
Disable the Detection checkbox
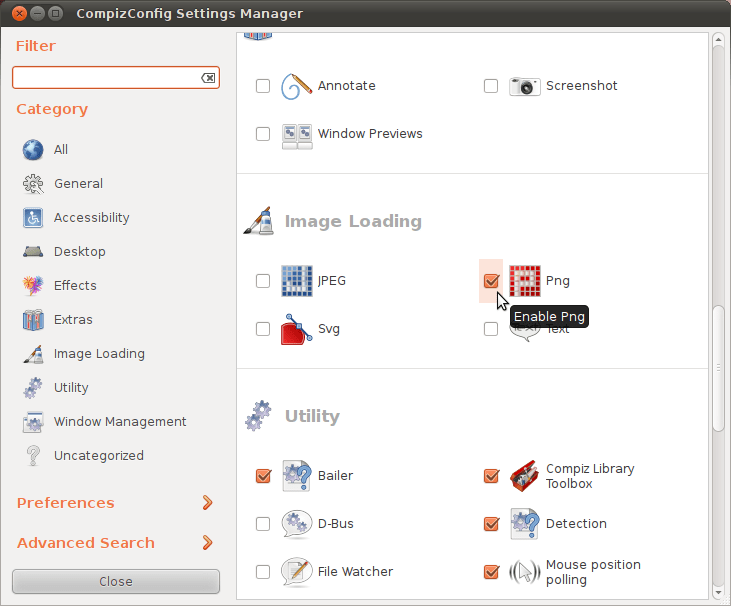(x=491, y=524)
